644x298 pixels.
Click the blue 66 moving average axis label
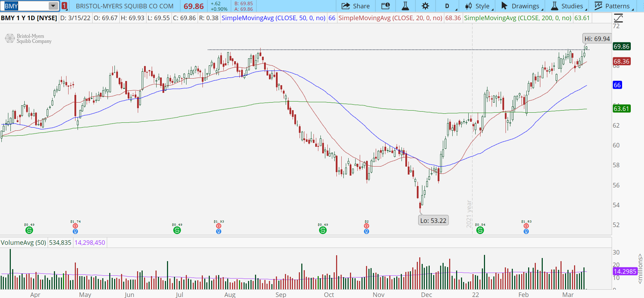coord(617,85)
